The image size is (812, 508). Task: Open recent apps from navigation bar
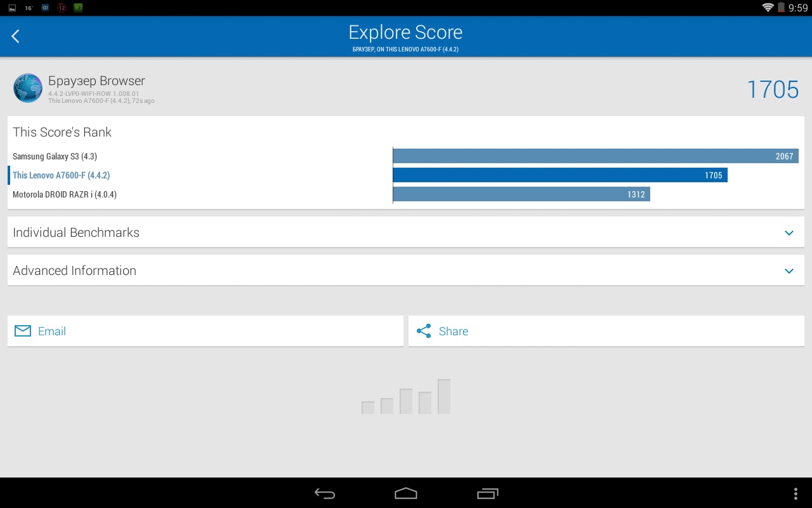(487, 493)
